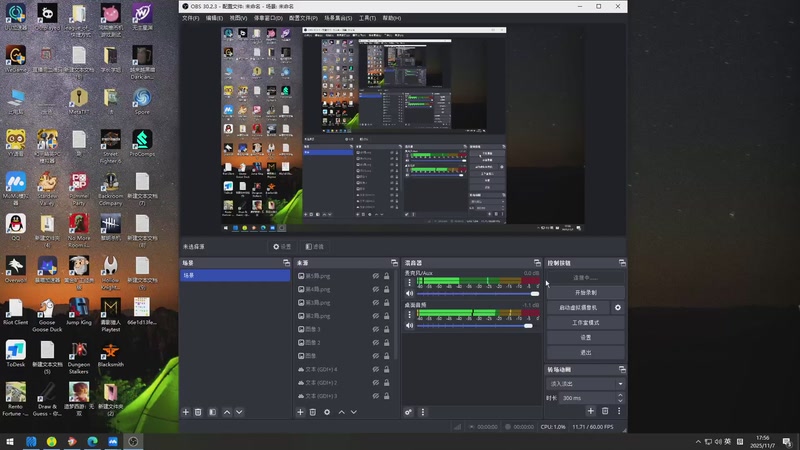The height and width of the screenshot is (450, 800).
Task: Open advanced audio properties gear icon
Action: pyautogui.click(x=408, y=412)
